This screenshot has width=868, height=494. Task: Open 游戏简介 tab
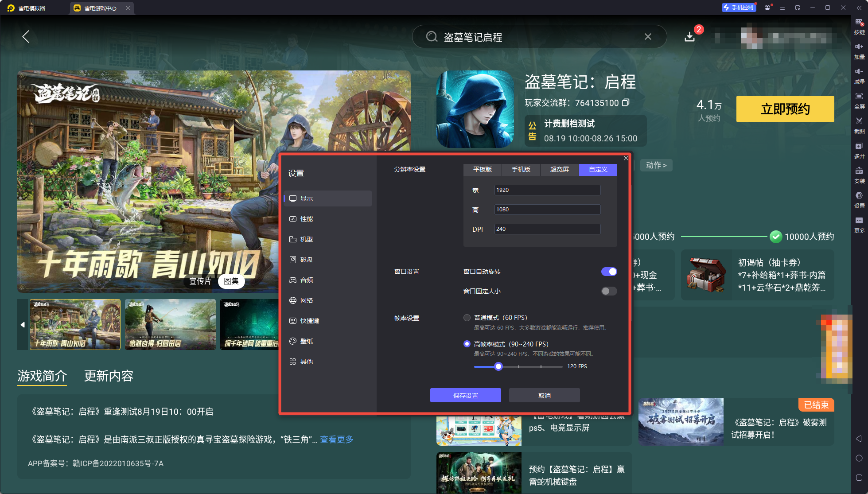tap(42, 376)
